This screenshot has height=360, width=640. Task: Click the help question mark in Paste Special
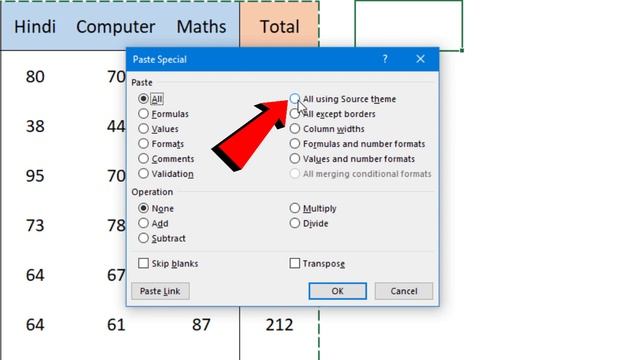[x=384, y=59]
